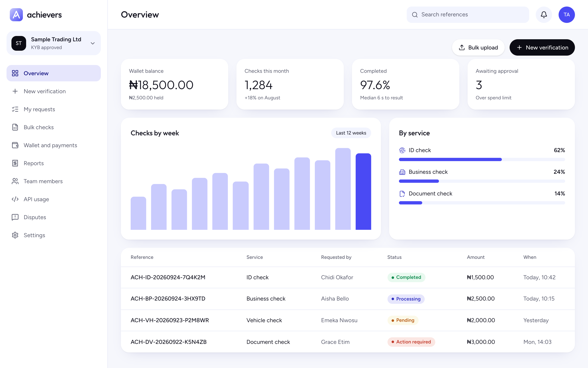Click the black New verification button
The height and width of the screenshot is (368, 588).
542,47
